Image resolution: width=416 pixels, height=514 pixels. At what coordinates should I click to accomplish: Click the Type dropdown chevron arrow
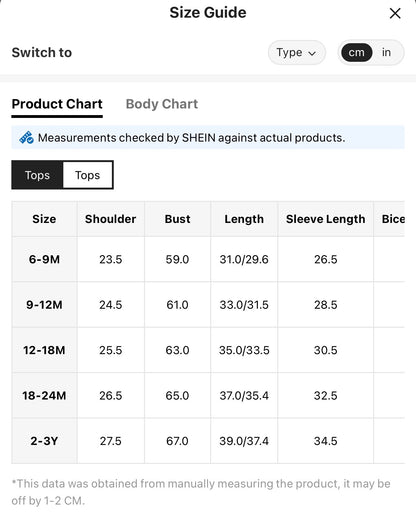coord(312,53)
